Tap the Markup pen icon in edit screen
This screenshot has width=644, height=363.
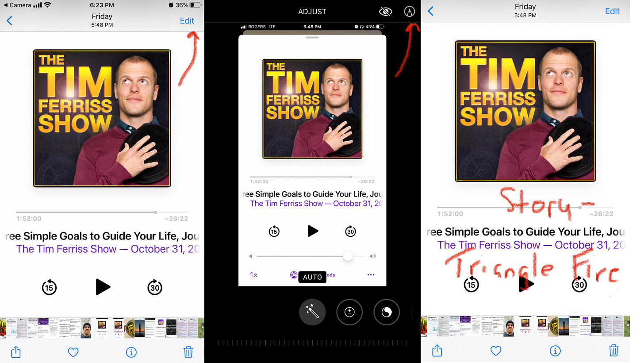[x=410, y=12]
